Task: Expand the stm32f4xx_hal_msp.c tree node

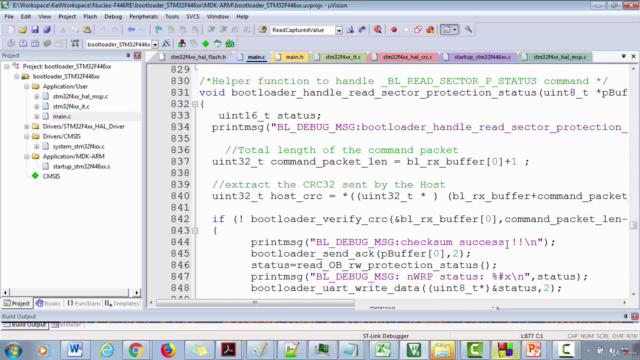Action: coord(37,96)
